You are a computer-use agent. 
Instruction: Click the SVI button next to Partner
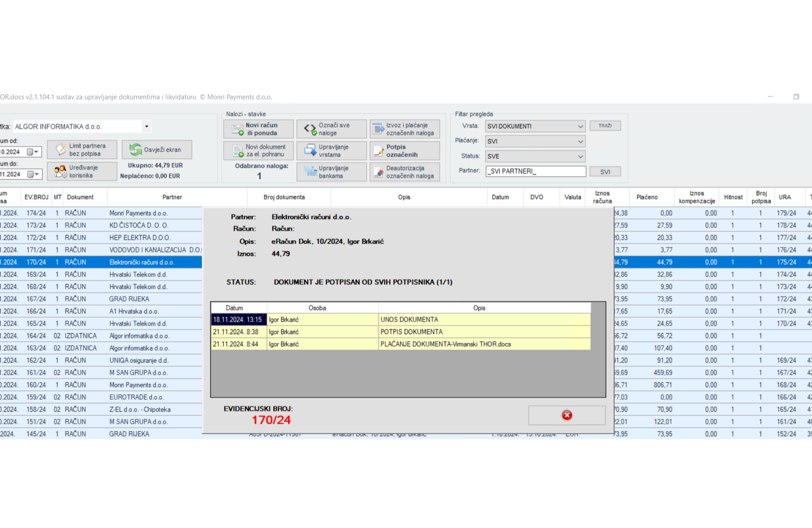tap(605, 172)
